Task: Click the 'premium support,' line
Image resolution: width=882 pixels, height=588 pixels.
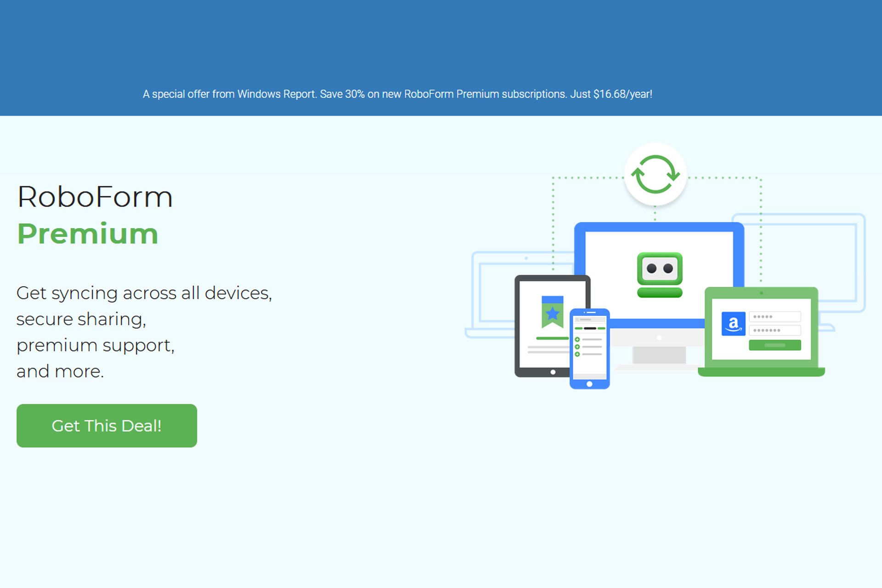Action: (x=96, y=345)
